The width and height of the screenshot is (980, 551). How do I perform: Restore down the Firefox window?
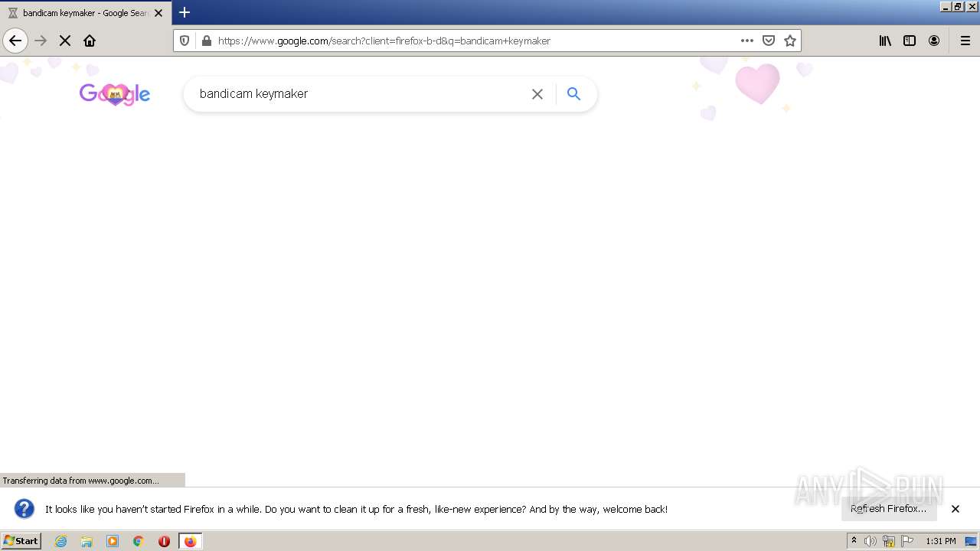958,6
